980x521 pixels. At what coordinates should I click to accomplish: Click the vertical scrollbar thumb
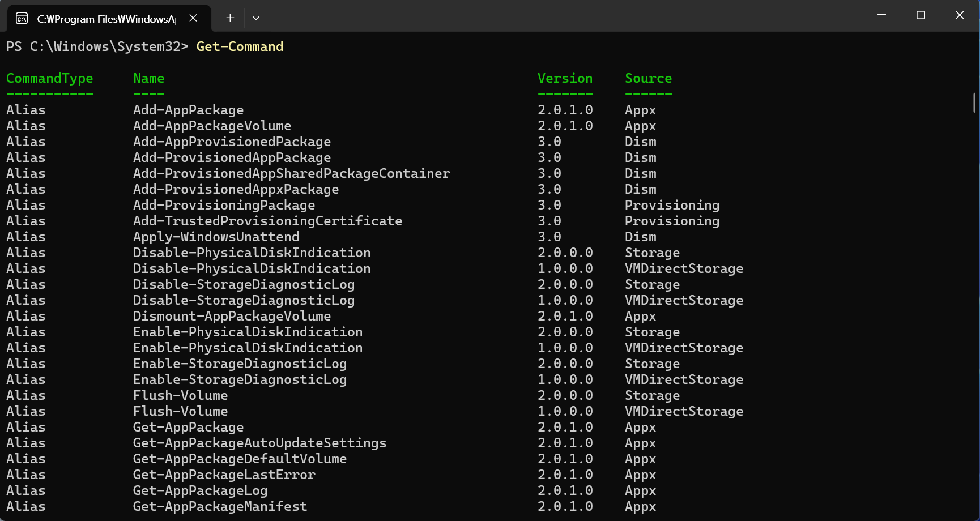pyautogui.click(x=974, y=103)
